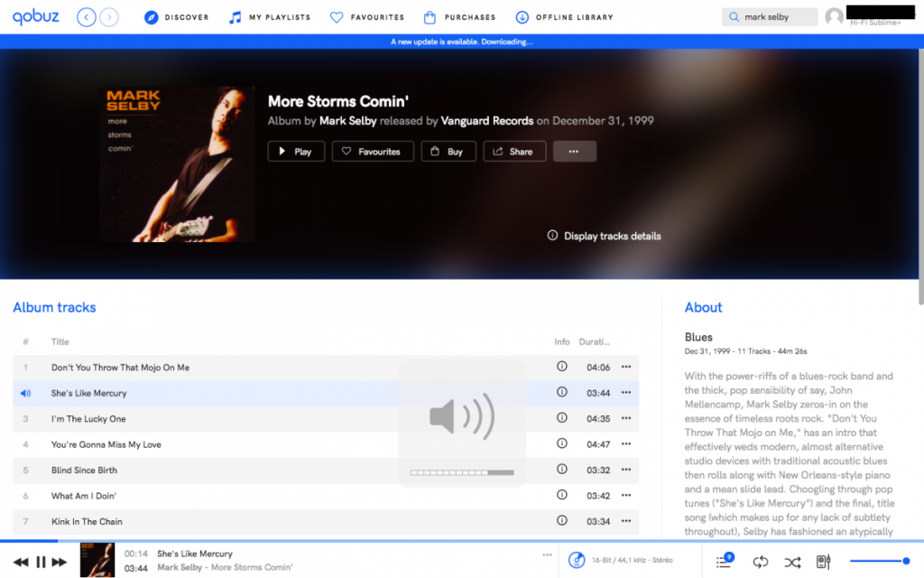This screenshot has width=924, height=578.
Task: Show info for You're Gonna Miss My Love
Action: 561,443
